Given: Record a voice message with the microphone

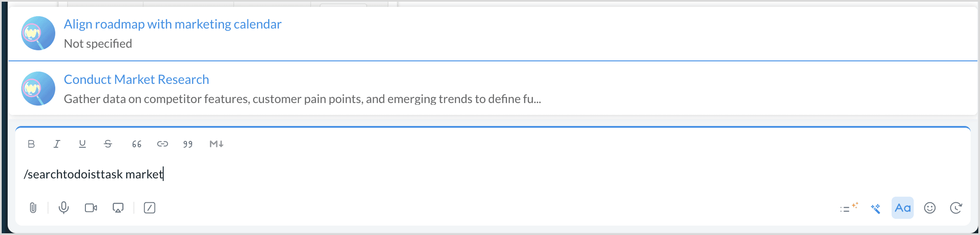Looking at the screenshot, I should click(x=64, y=208).
